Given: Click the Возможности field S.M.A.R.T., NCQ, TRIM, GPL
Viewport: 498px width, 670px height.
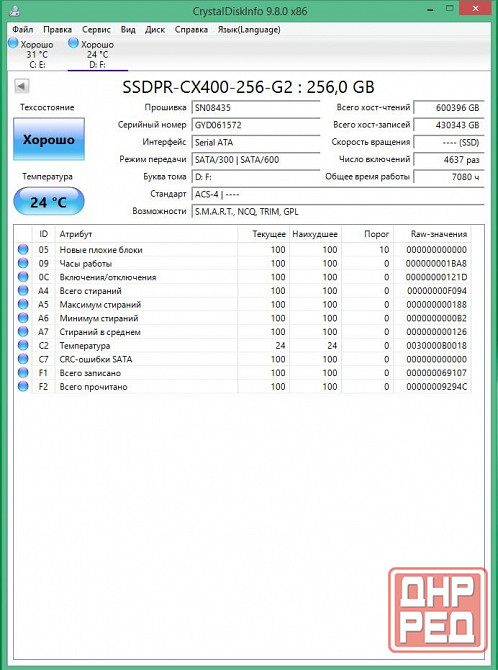Looking at the screenshot, I should pos(338,211).
